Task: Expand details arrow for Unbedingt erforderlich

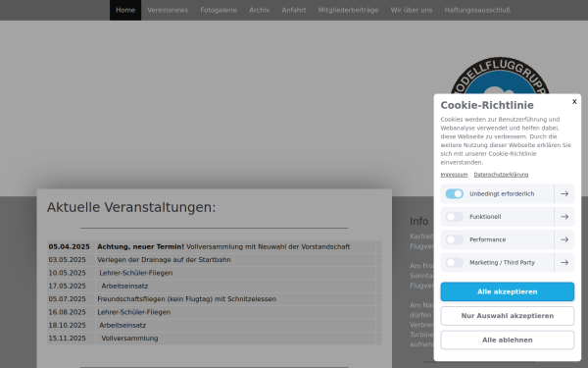Action: (564, 193)
